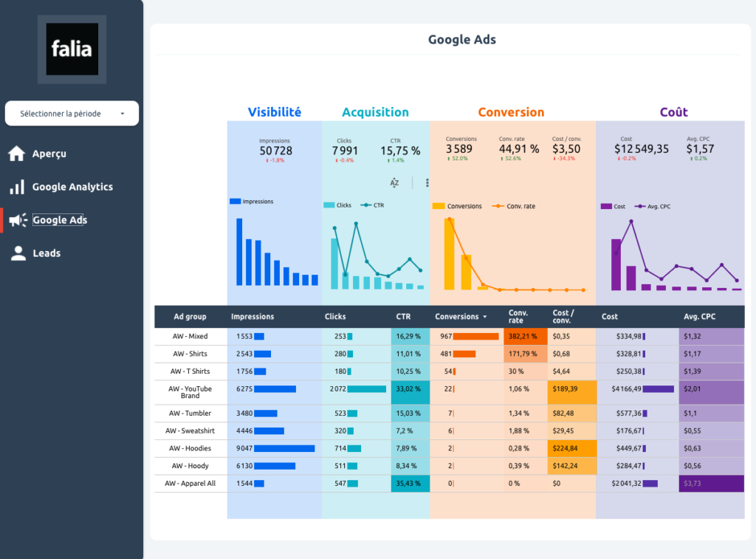Open the Sélectionner la période dropdown
The width and height of the screenshot is (756, 559).
[72, 113]
